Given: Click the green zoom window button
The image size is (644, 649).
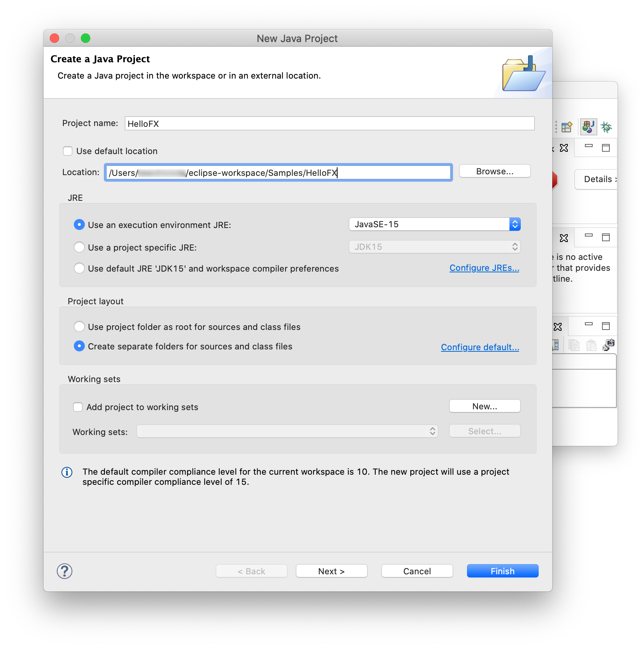Looking at the screenshot, I should point(86,38).
